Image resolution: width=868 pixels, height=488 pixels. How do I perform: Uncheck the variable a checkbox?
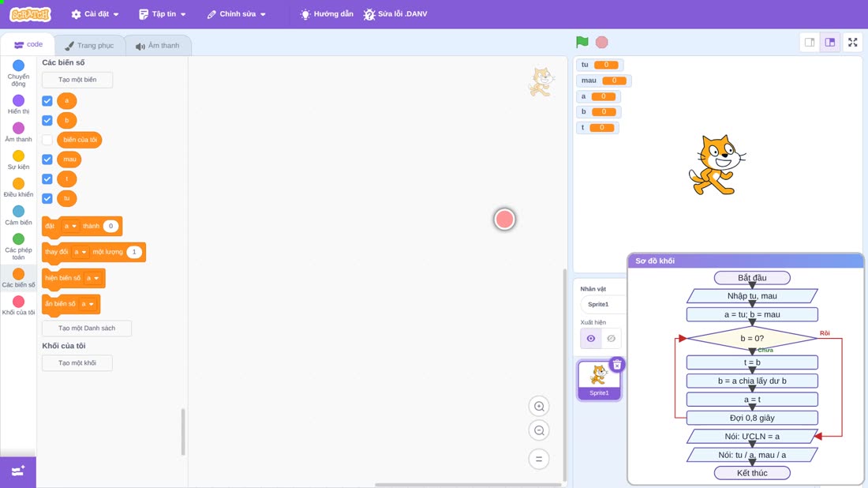pyautogui.click(x=47, y=101)
